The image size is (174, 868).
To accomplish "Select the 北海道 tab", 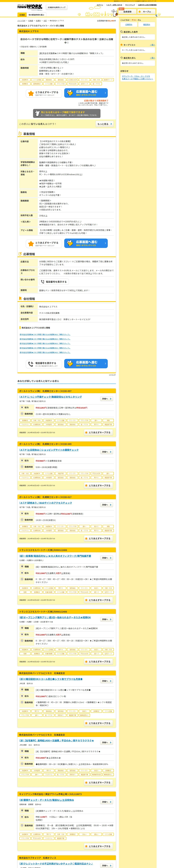I will tap(22, 15).
